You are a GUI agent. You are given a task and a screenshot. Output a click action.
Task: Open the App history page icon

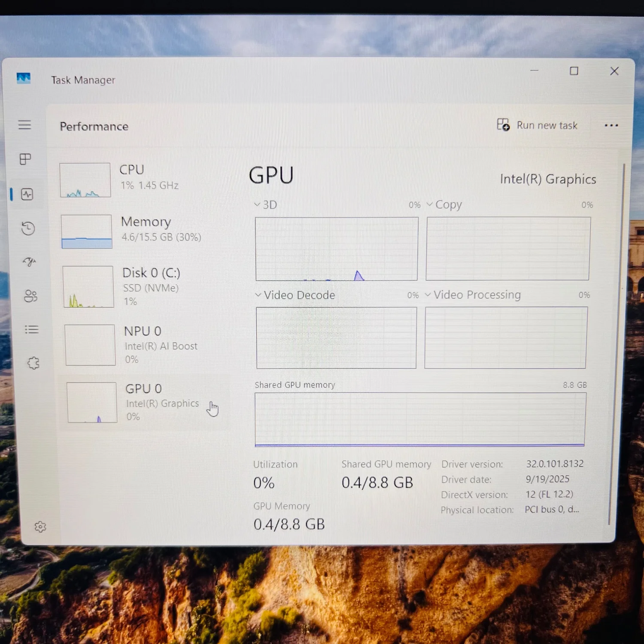point(28,228)
